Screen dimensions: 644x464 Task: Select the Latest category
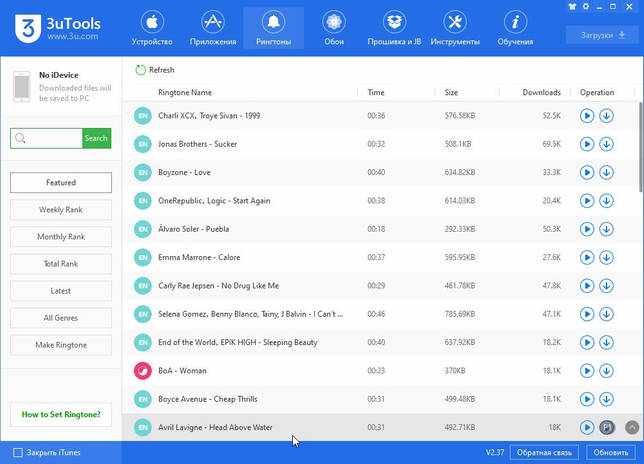[x=61, y=291]
